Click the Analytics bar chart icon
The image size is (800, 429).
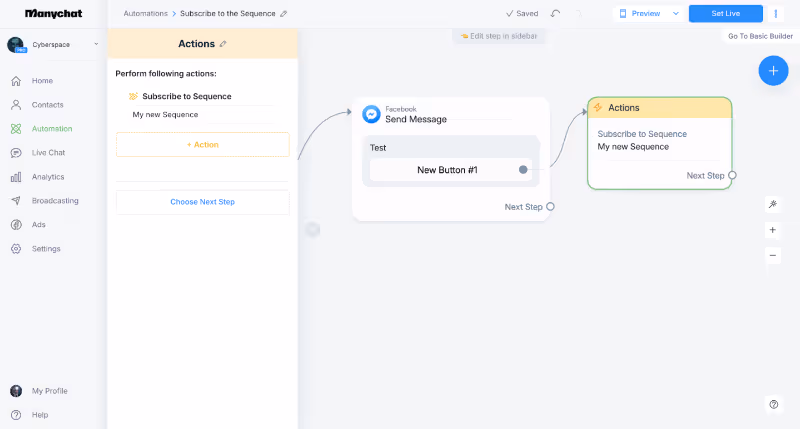(16, 177)
